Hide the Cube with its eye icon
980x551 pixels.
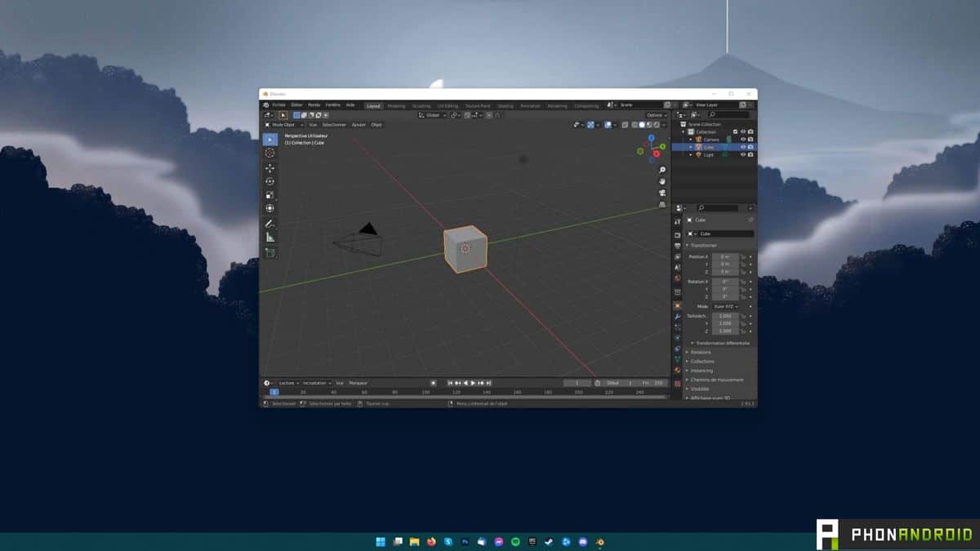pyautogui.click(x=743, y=147)
